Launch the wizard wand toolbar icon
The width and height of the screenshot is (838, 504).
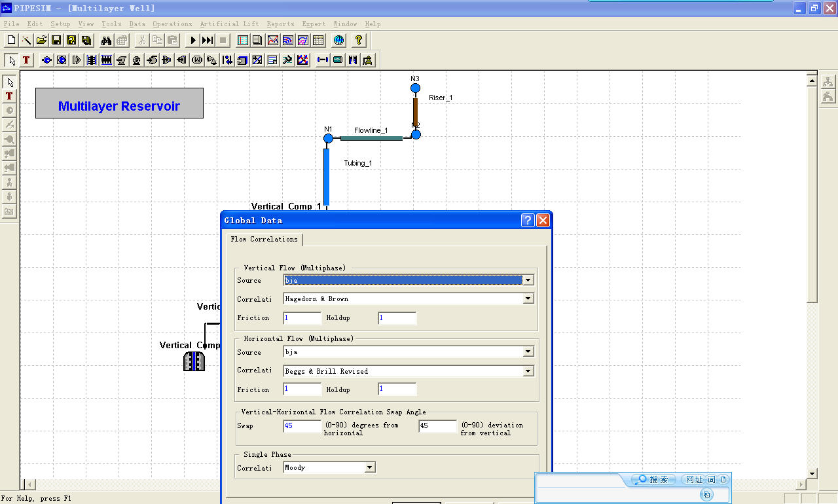coord(26,41)
